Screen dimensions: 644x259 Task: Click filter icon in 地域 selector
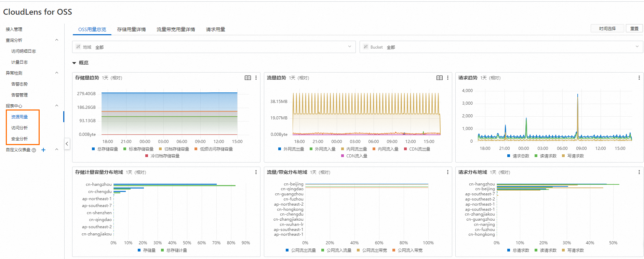point(78,47)
